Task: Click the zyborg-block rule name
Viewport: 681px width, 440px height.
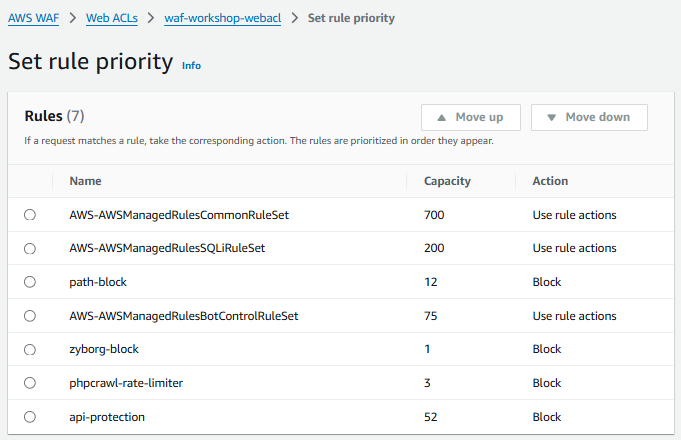Action: click(105, 350)
